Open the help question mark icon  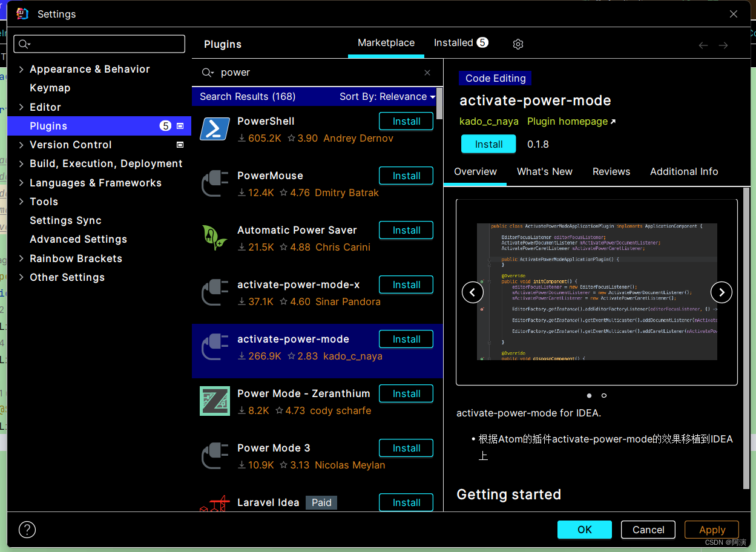[27, 530]
